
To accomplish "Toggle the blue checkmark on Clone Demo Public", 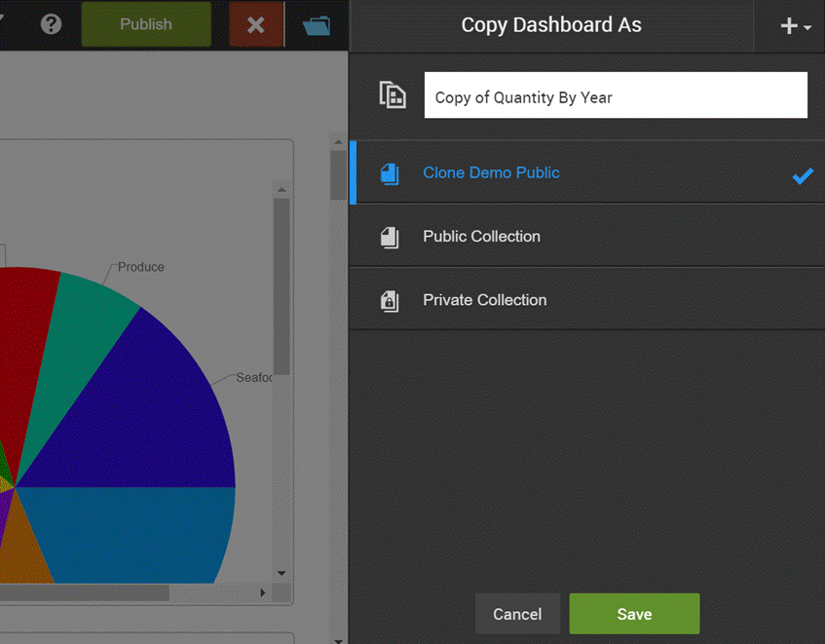I will tap(802, 175).
